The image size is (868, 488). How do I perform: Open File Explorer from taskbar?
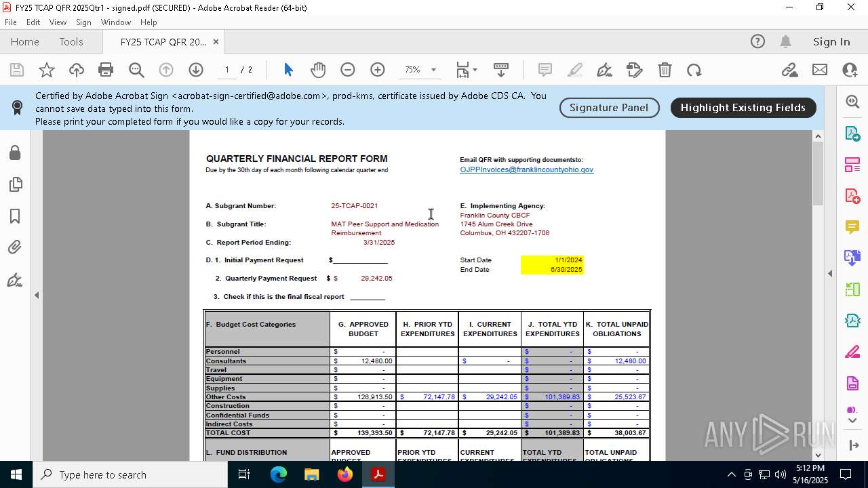[312, 474]
